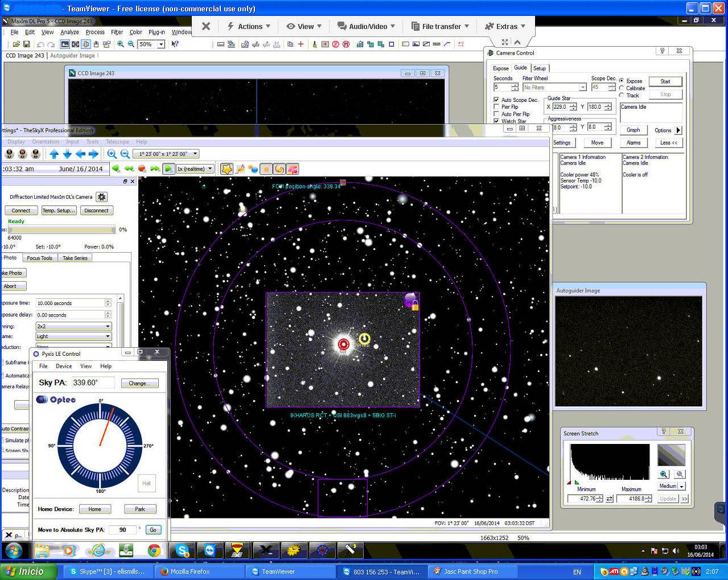Open the 50% zoom dropdown in MaxIm
The width and height of the screenshot is (728, 580).
click(x=161, y=44)
